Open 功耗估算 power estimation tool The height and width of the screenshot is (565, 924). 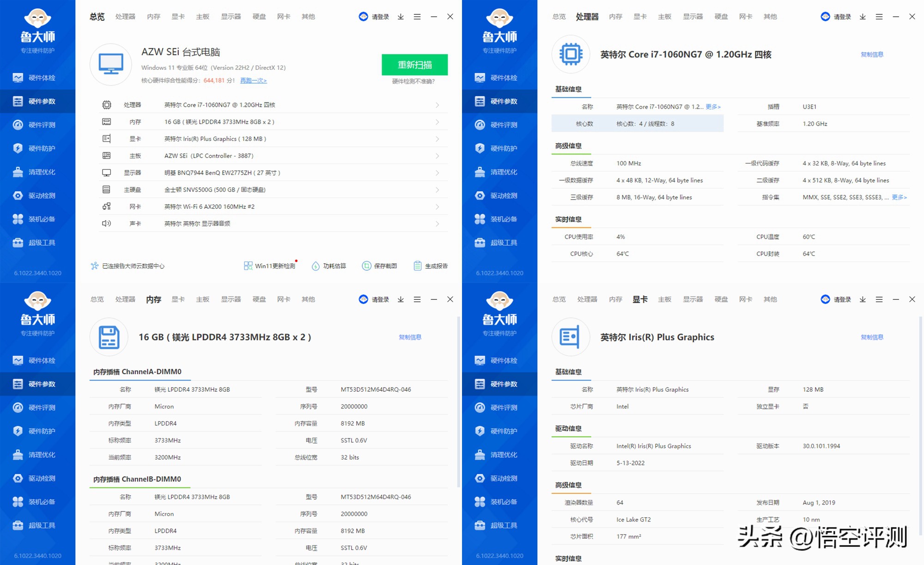329,266
